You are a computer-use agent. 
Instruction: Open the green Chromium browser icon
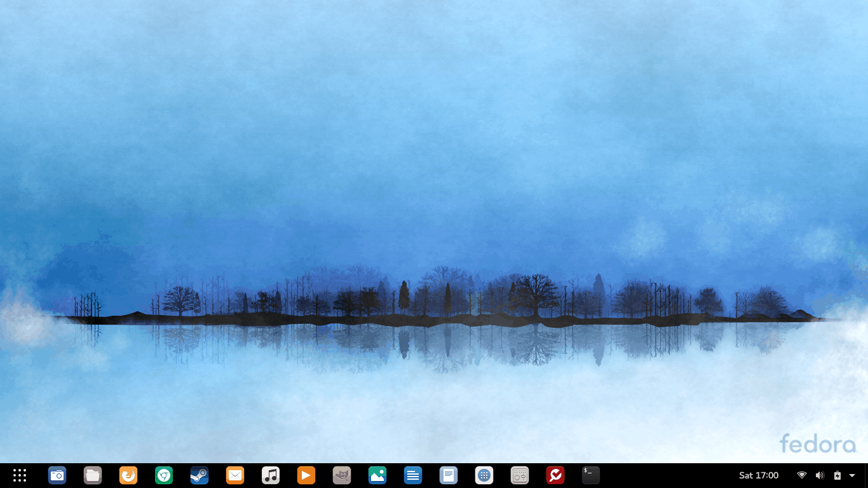click(x=164, y=475)
